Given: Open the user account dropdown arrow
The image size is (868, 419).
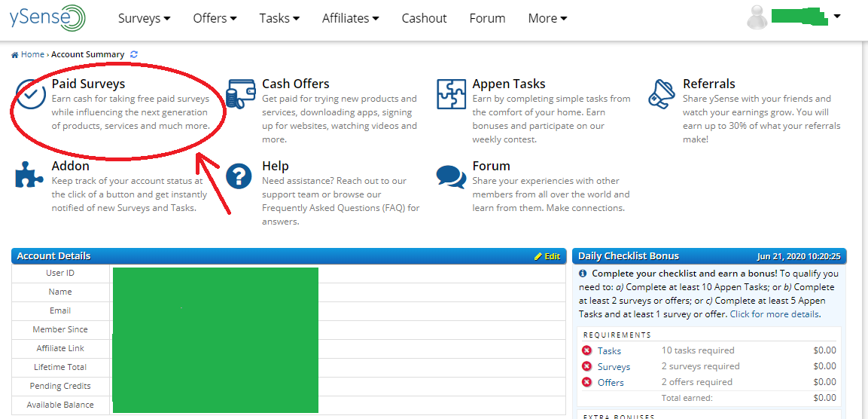Looking at the screenshot, I should pos(837,17).
